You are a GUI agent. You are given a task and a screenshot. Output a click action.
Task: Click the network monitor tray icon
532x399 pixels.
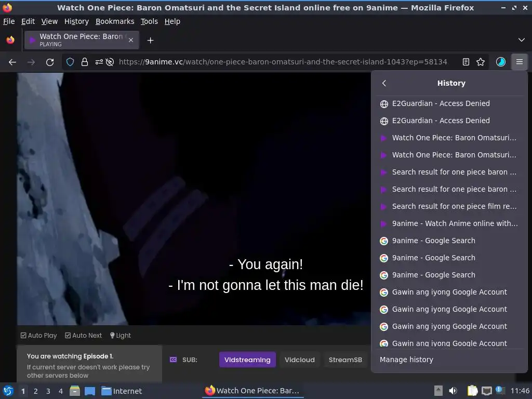487,391
